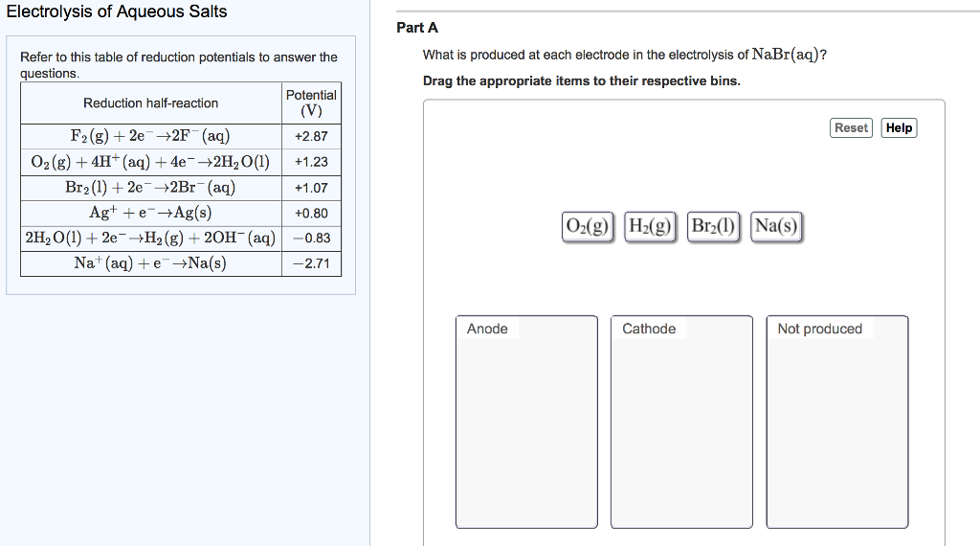Click inside the Anode bin

[x=525, y=431]
